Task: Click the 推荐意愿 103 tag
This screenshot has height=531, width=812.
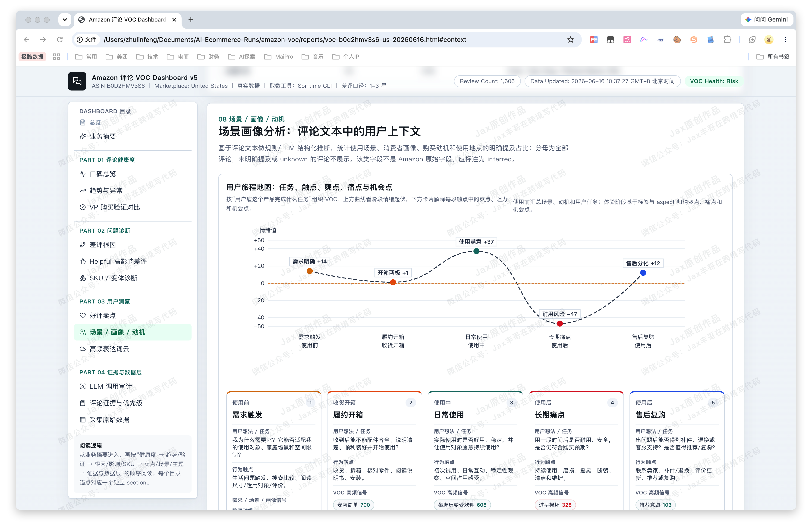Action: (655, 505)
